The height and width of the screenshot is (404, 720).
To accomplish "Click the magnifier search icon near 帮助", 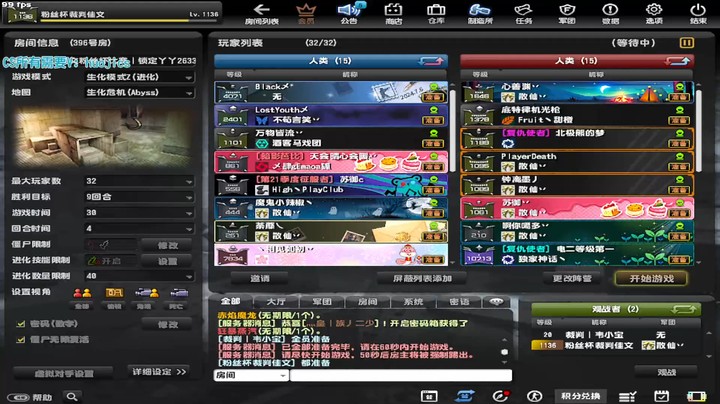I will tap(72, 397).
